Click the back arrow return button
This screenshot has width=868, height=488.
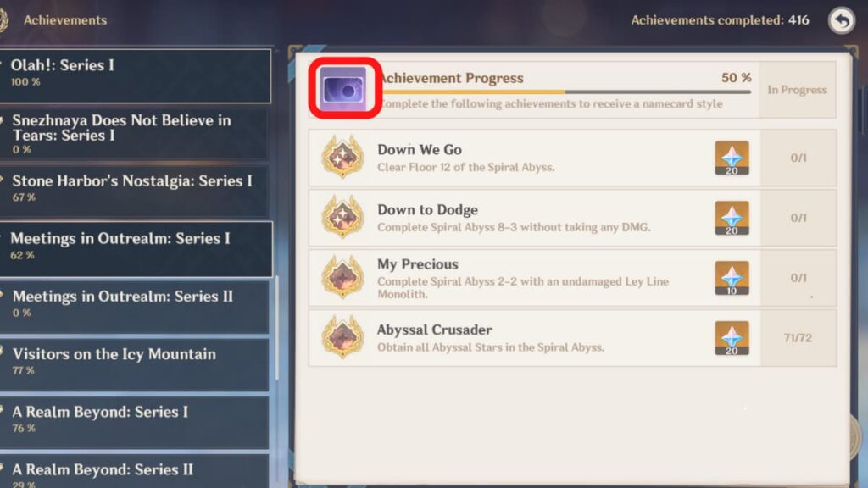tap(842, 20)
